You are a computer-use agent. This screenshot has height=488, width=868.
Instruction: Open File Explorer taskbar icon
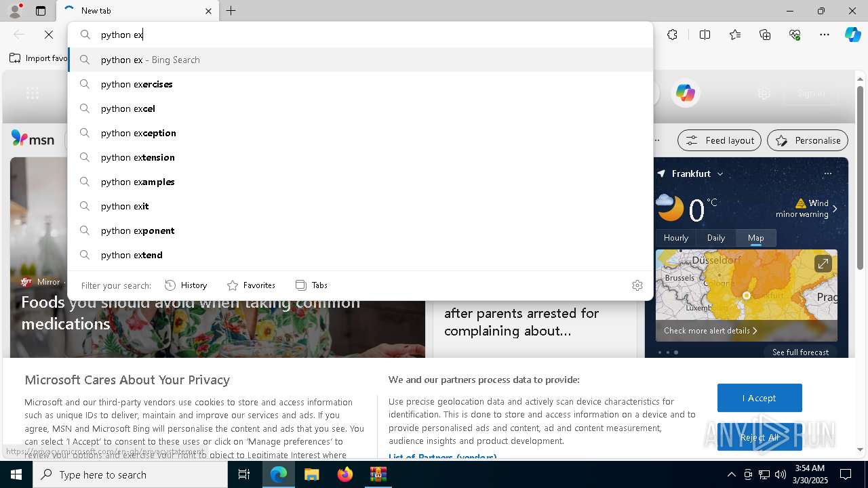[x=311, y=474]
